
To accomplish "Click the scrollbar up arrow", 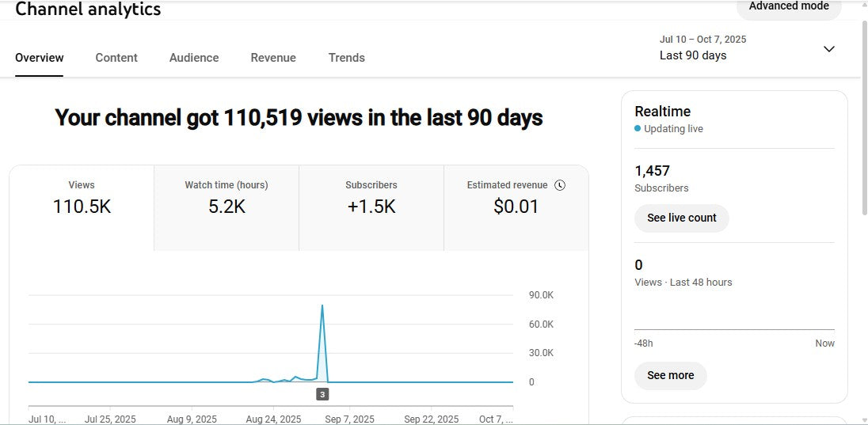I will (x=863, y=5).
